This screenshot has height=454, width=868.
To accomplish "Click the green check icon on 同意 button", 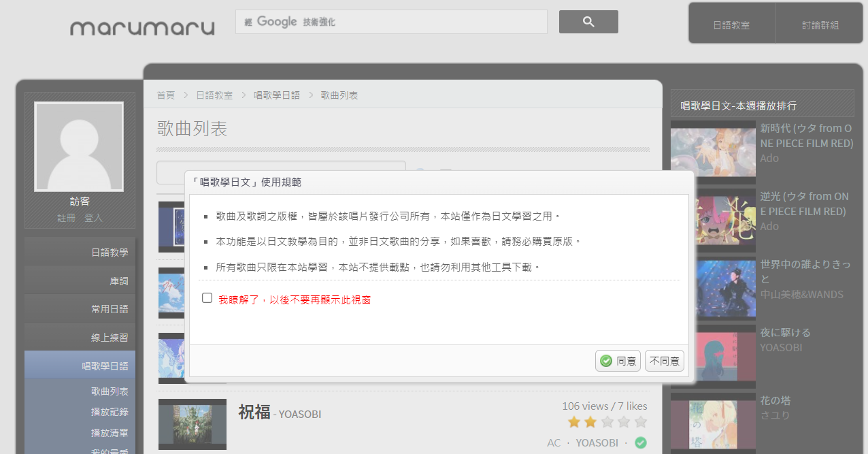I will click(606, 361).
